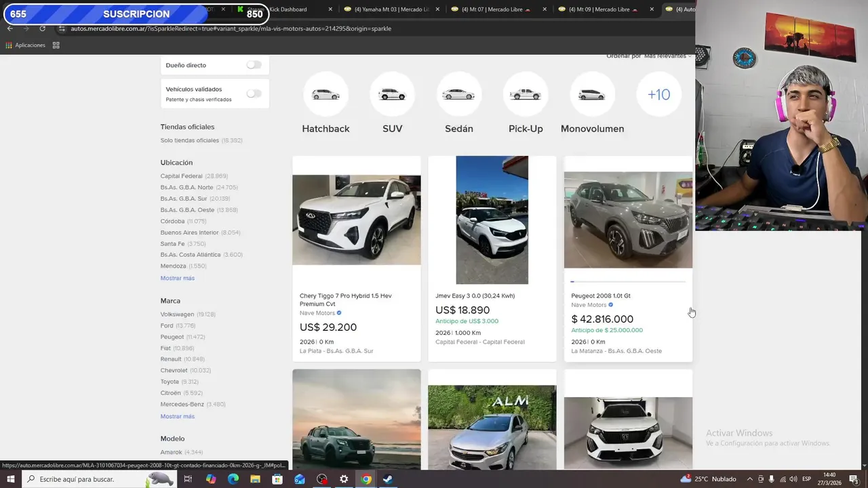Enable the Dueño directo switch
Screen dimensions: 868x488
(254, 65)
